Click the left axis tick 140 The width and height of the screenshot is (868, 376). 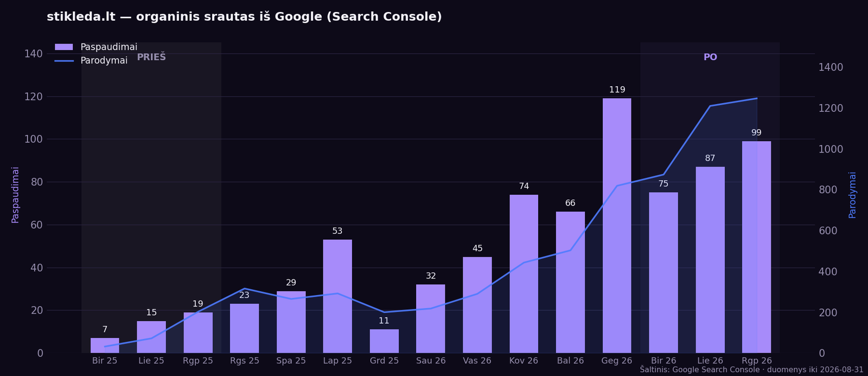coord(34,54)
